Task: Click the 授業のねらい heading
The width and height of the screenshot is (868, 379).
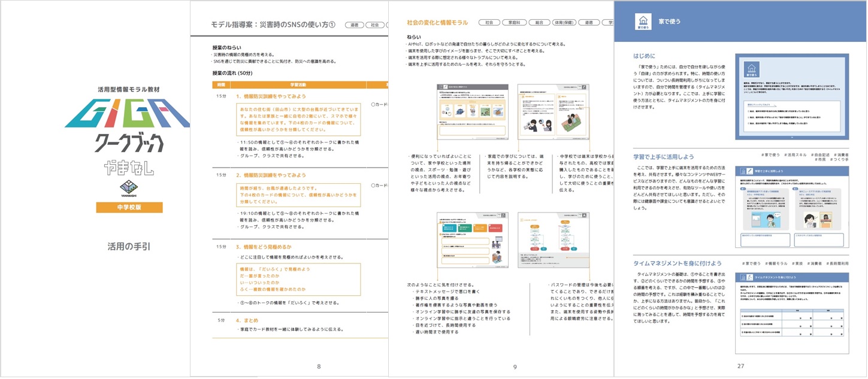Action: (x=227, y=47)
